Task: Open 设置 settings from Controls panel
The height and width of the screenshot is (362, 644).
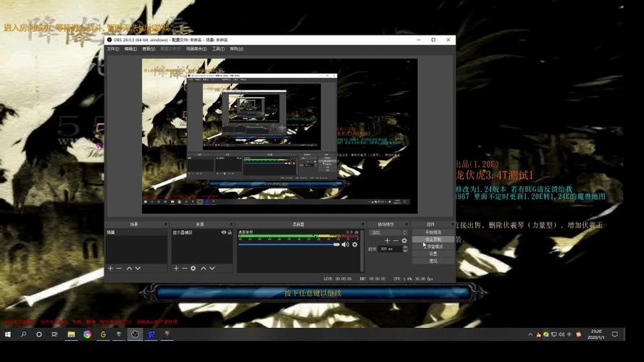Action: click(433, 253)
